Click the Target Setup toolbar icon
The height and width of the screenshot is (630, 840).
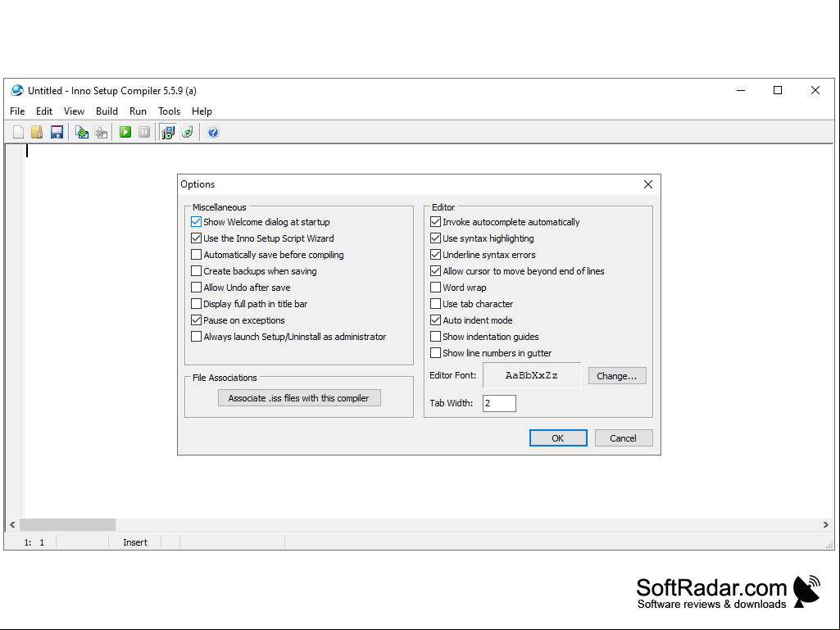pos(168,133)
